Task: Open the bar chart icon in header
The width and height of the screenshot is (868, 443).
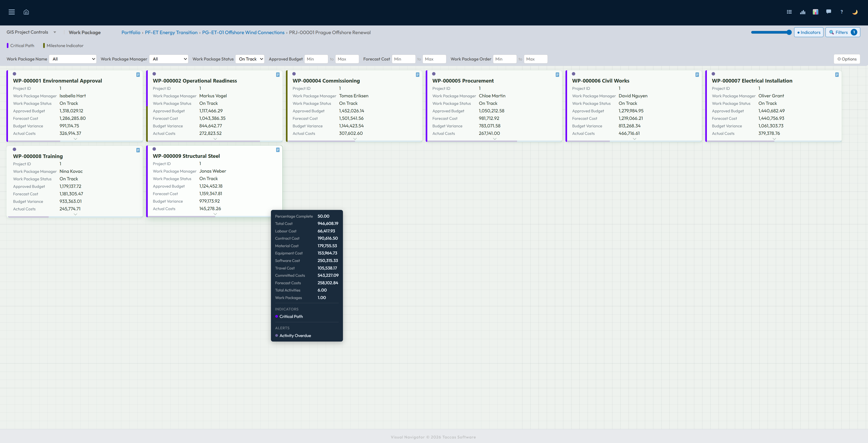Action: pos(803,12)
